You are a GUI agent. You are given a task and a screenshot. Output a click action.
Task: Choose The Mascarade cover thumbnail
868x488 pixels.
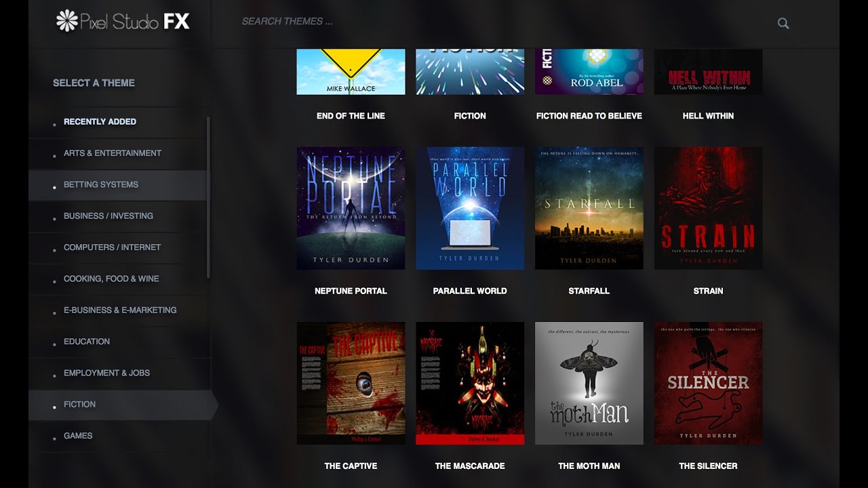coord(470,383)
